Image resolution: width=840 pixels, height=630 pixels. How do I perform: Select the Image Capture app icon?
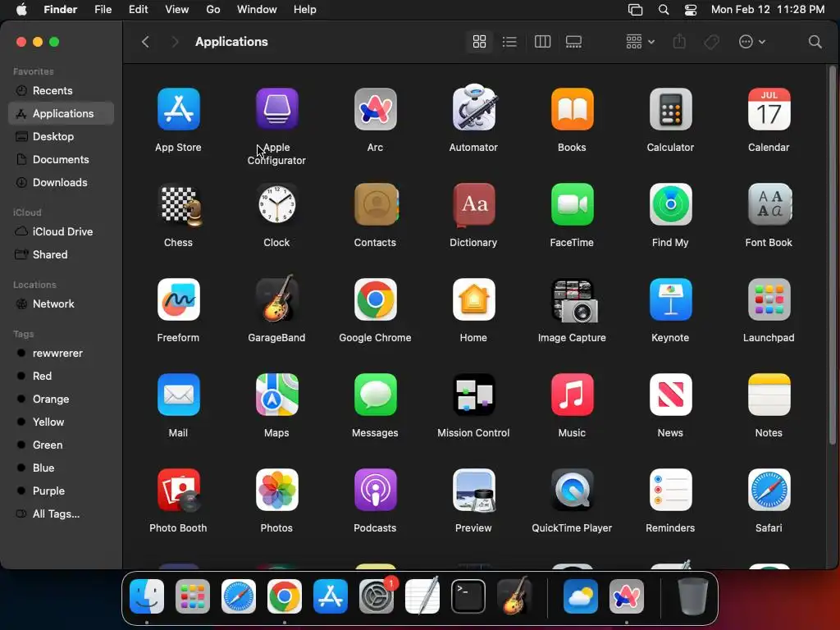tap(574, 301)
